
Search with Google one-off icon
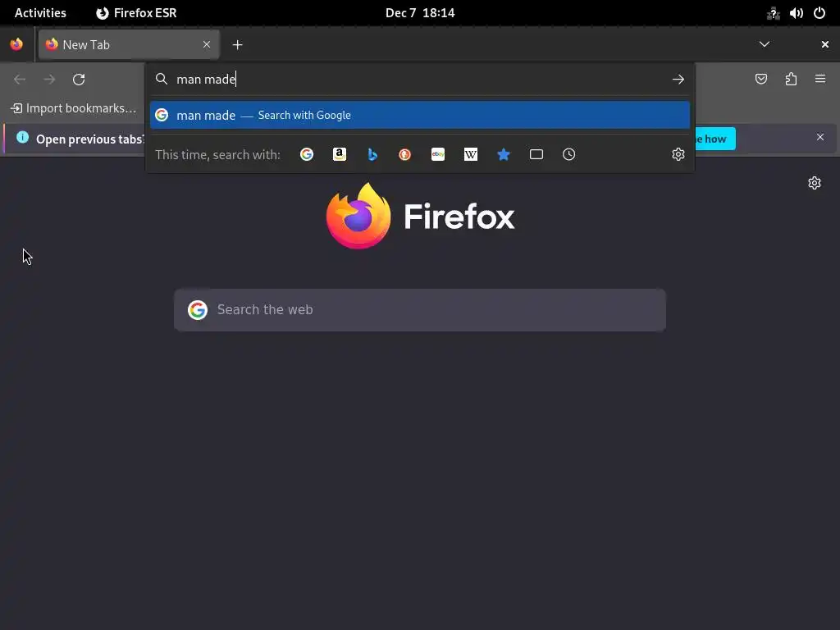(307, 154)
